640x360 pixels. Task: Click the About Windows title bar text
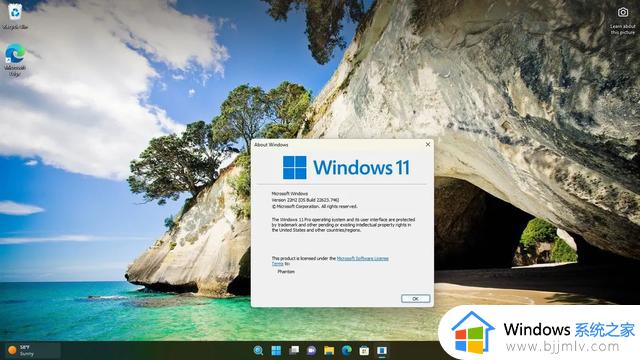tap(271, 144)
